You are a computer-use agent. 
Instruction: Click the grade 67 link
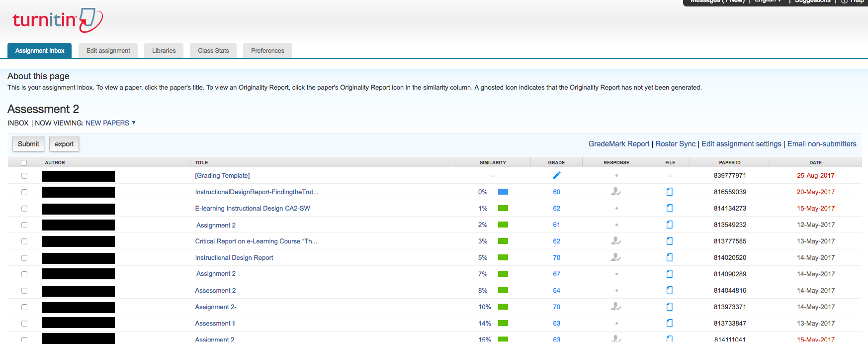click(x=556, y=274)
